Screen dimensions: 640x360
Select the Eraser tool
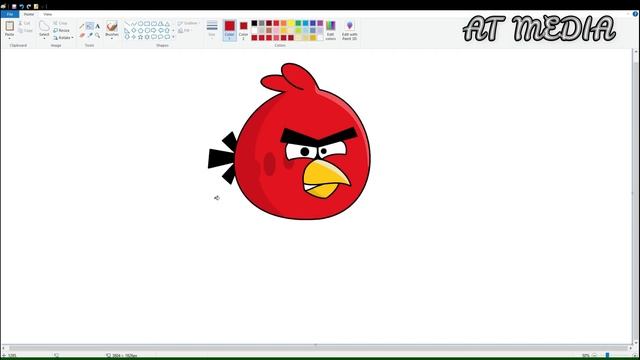[82, 36]
